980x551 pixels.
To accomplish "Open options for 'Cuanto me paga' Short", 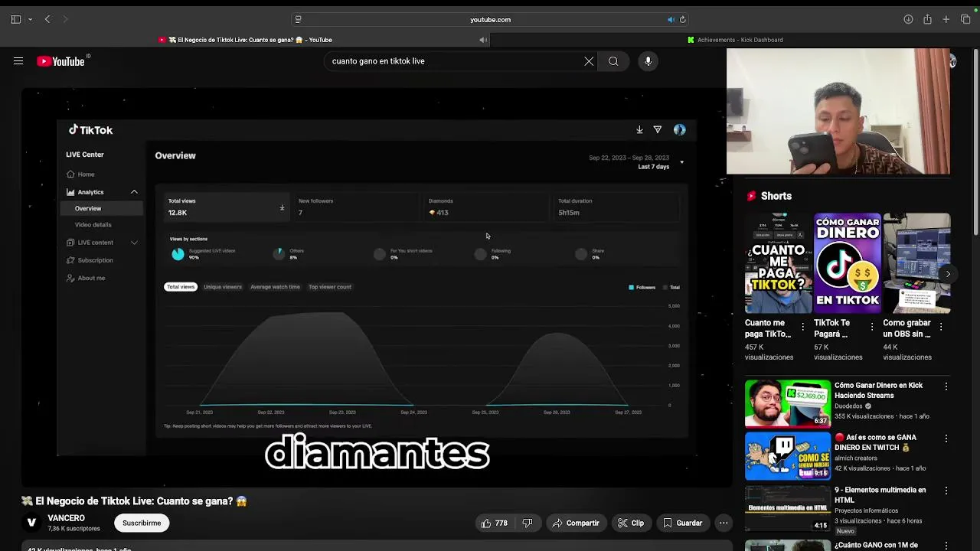I will tap(802, 327).
